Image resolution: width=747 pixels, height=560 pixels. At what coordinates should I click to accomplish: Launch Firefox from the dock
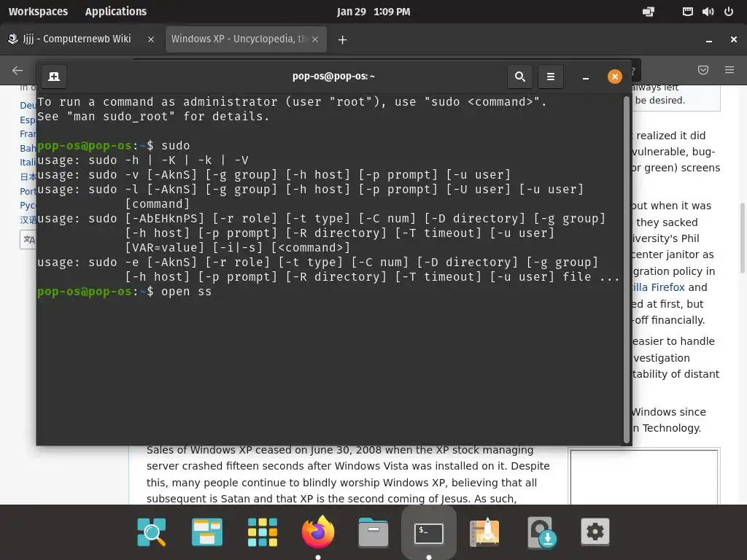click(318, 532)
